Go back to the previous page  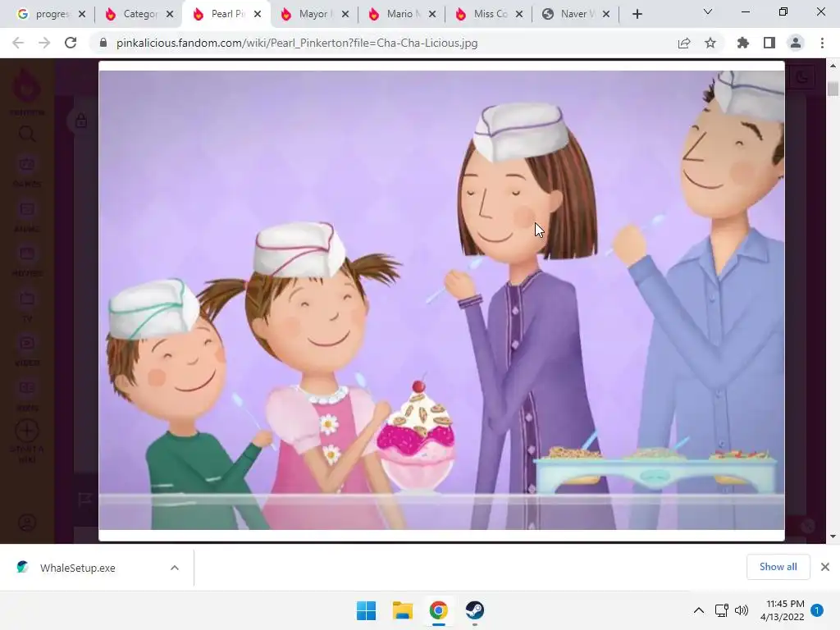[18, 43]
